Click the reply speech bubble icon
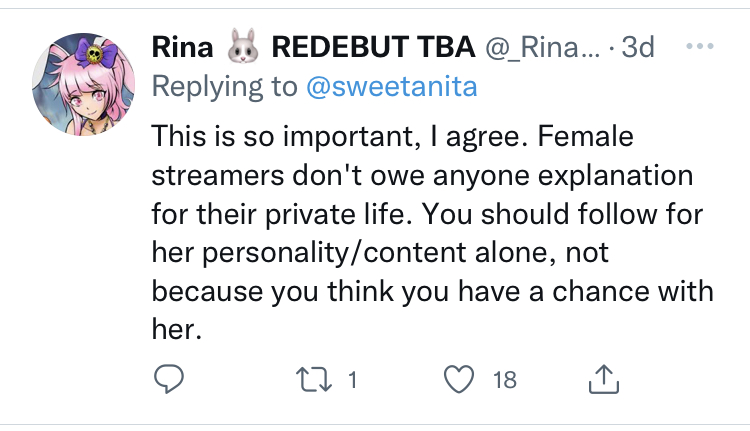Image resolution: width=750 pixels, height=431 pixels. [x=166, y=379]
